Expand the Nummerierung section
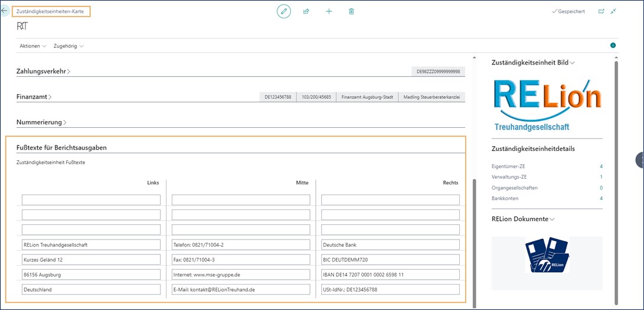 click(x=41, y=122)
